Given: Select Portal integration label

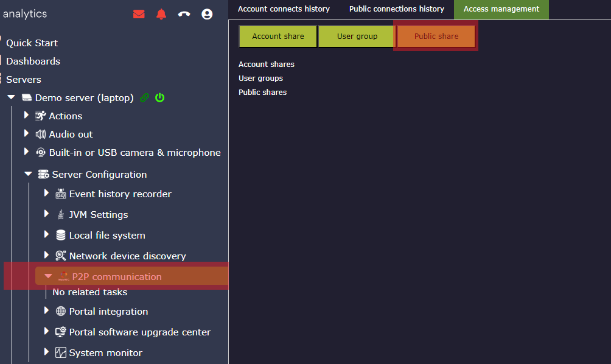Looking at the screenshot, I should pos(108,311).
